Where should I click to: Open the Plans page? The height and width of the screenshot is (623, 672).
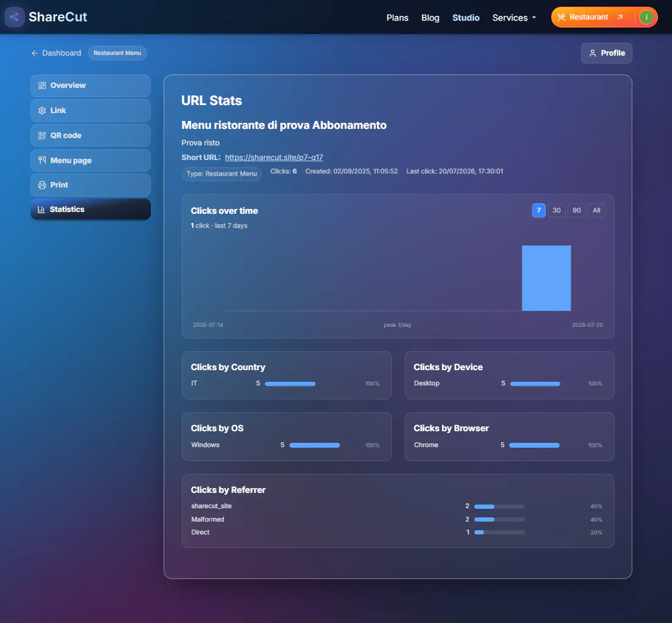point(397,18)
